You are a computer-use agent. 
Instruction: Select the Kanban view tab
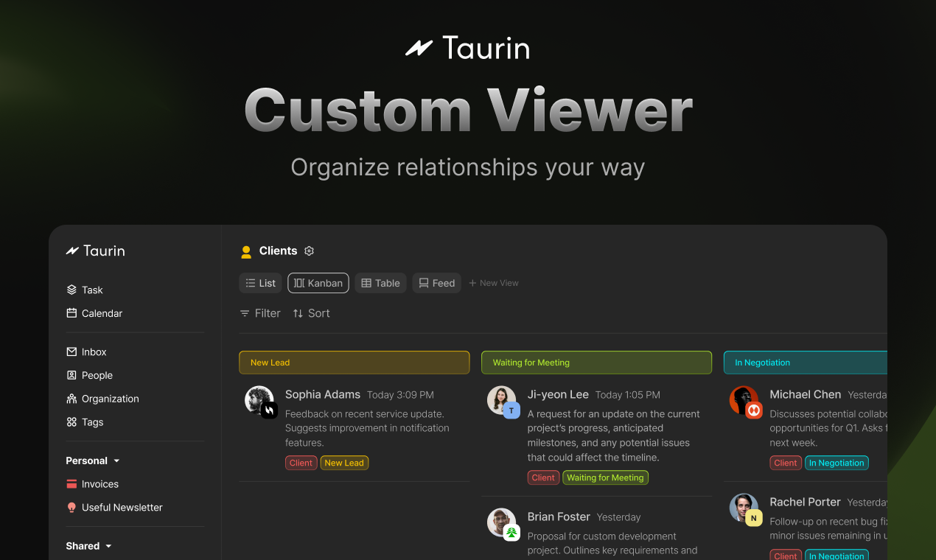point(318,283)
